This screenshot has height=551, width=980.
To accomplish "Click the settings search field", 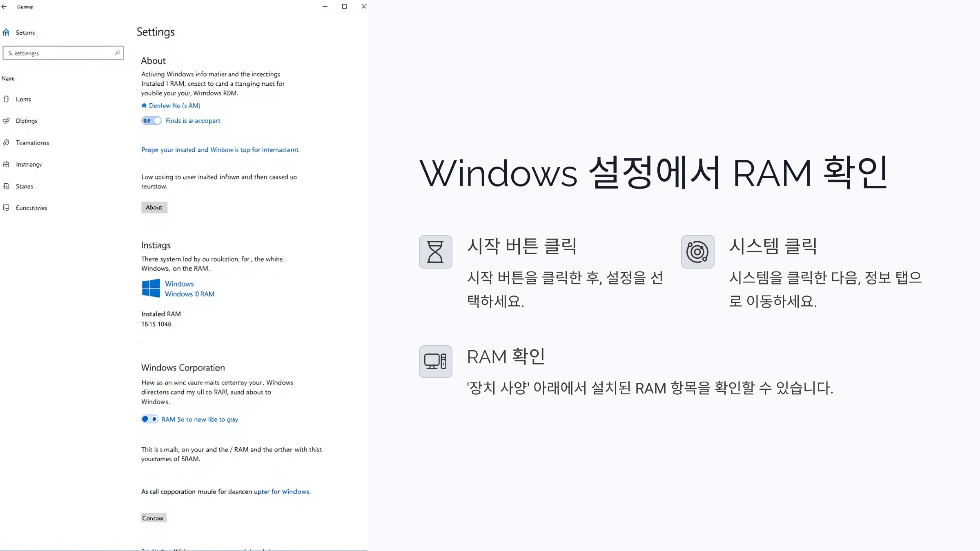I will coord(59,53).
